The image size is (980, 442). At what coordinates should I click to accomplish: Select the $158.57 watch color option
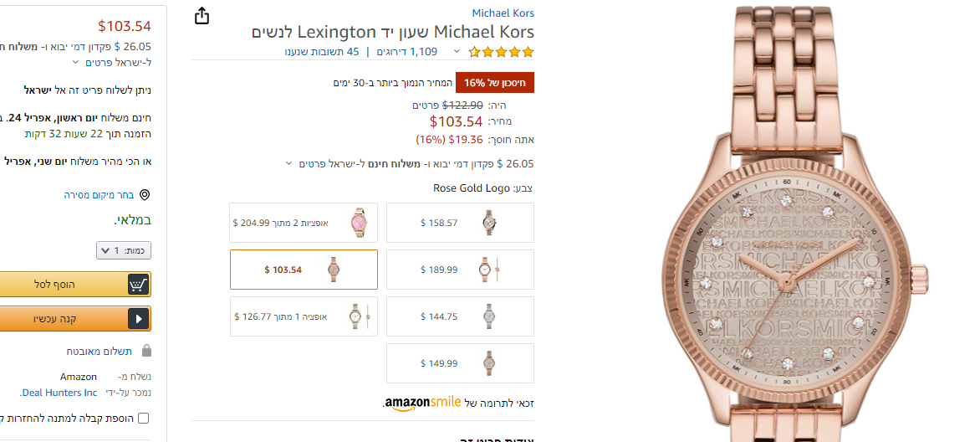coord(460,223)
